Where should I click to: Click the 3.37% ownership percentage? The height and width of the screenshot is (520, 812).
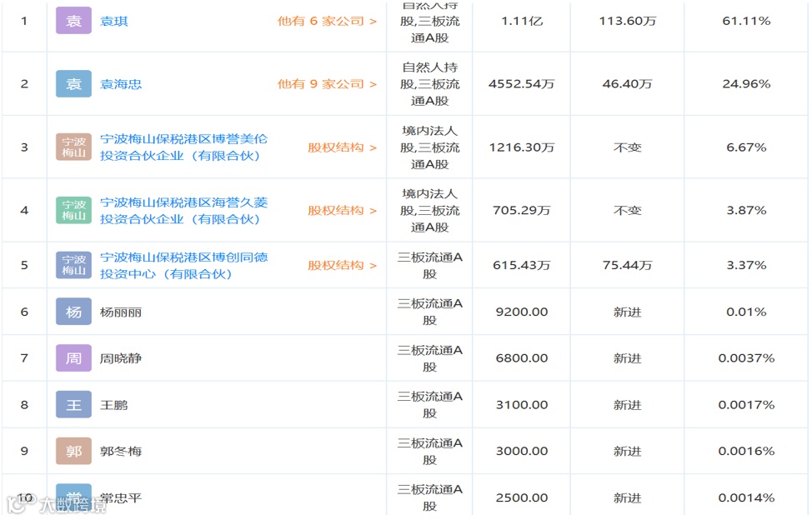(746, 266)
